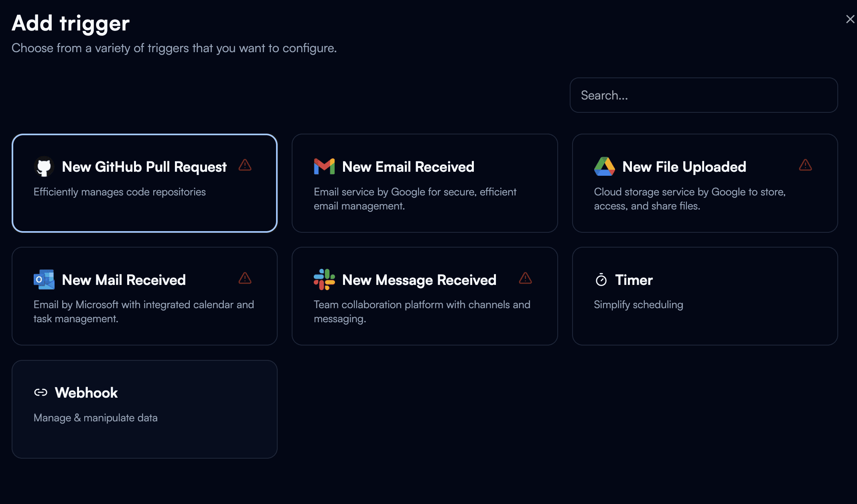This screenshot has width=857, height=504.
Task: Click the Slack logo icon
Action: tap(324, 280)
